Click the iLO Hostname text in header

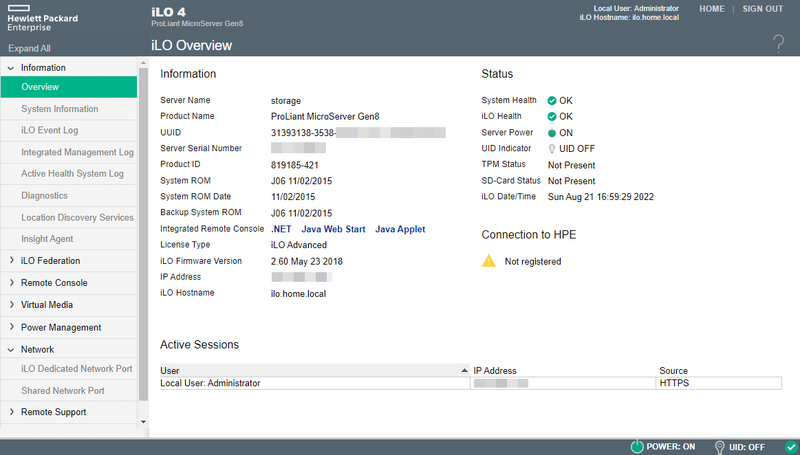[629, 17]
